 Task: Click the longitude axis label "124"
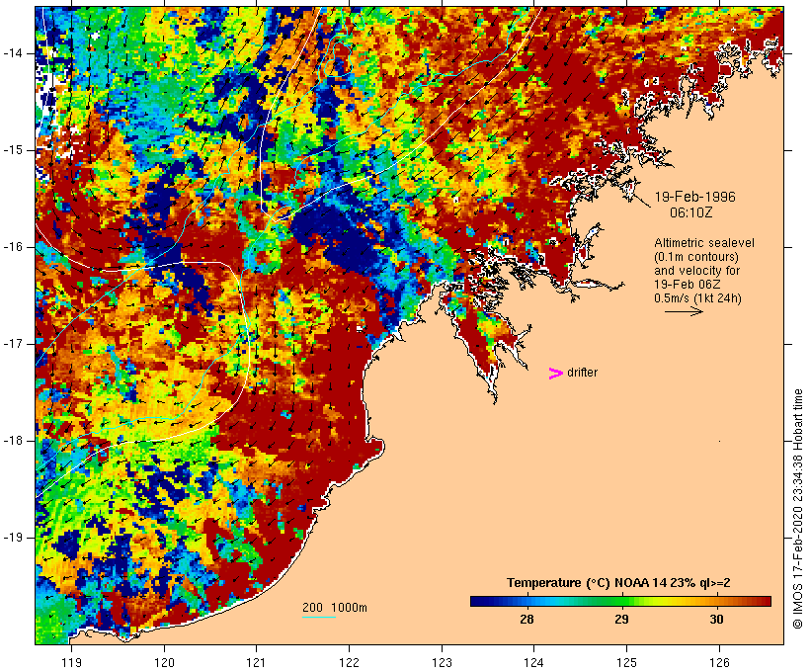(x=534, y=662)
